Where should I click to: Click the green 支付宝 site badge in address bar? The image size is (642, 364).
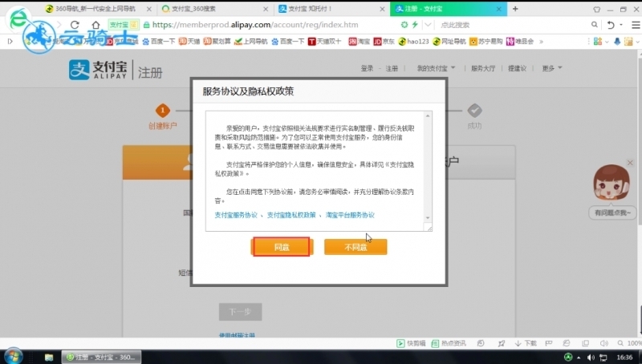pos(124,25)
